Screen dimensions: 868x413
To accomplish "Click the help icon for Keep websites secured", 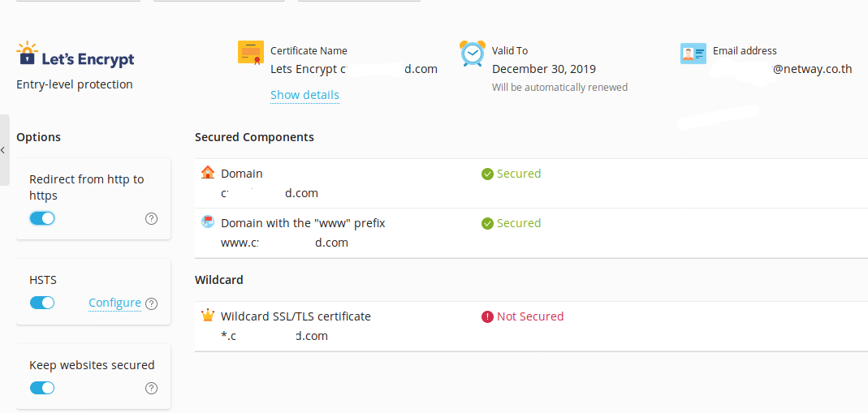I will coord(151,388).
